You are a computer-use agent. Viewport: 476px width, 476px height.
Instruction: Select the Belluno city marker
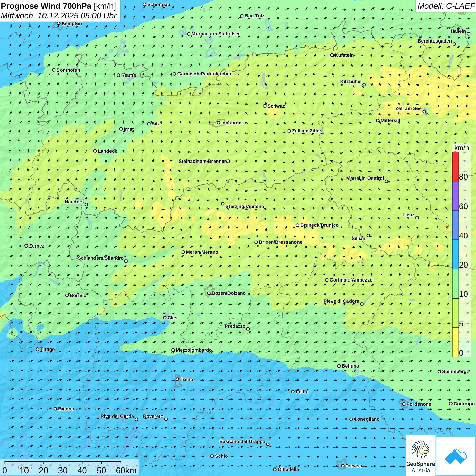(x=339, y=366)
